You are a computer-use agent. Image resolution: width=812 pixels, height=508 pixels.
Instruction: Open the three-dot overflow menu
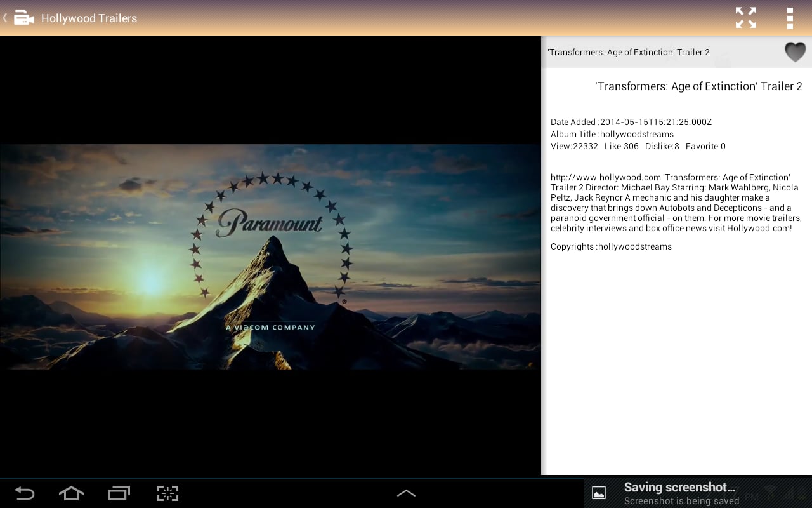coord(790,18)
